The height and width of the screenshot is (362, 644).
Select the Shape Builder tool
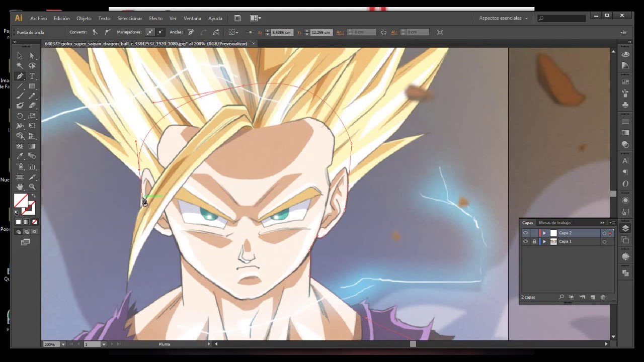(x=20, y=136)
